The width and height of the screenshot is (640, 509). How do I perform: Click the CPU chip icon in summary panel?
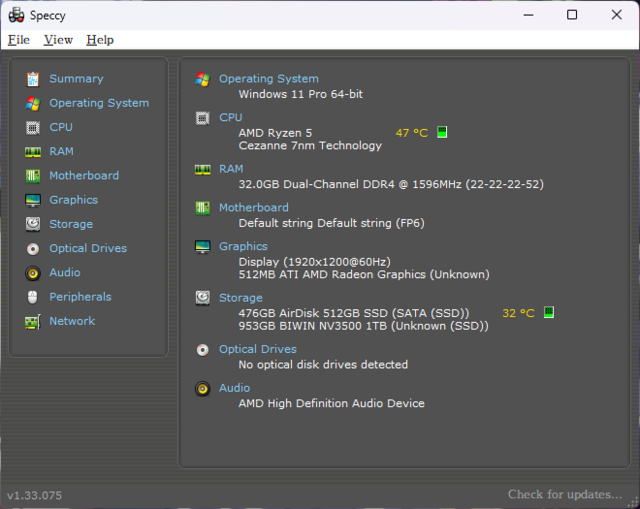click(x=202, y=118)
